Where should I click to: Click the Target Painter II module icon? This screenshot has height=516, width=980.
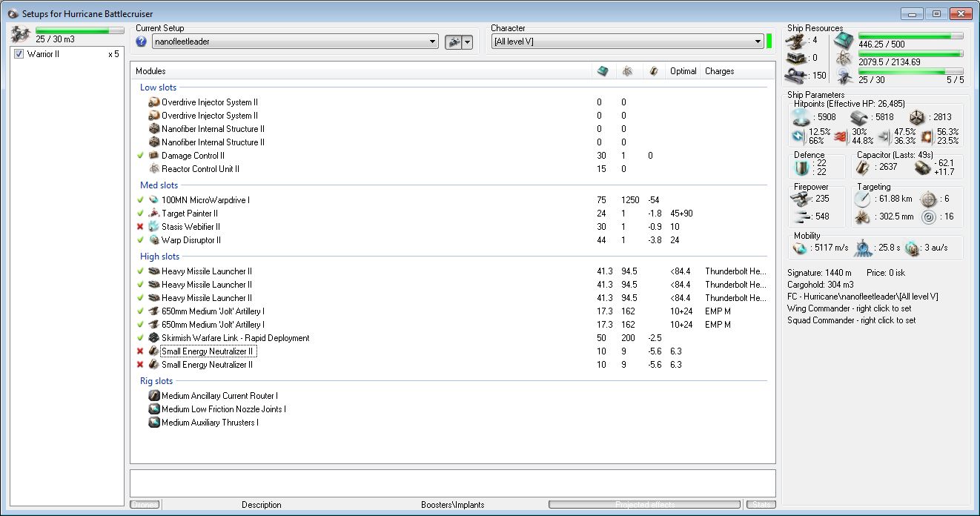(154, 214)
